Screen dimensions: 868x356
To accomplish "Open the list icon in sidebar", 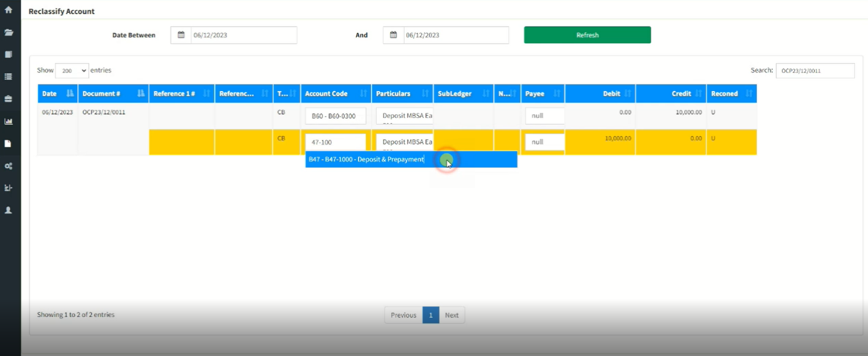I will click(x=8, y=76).
